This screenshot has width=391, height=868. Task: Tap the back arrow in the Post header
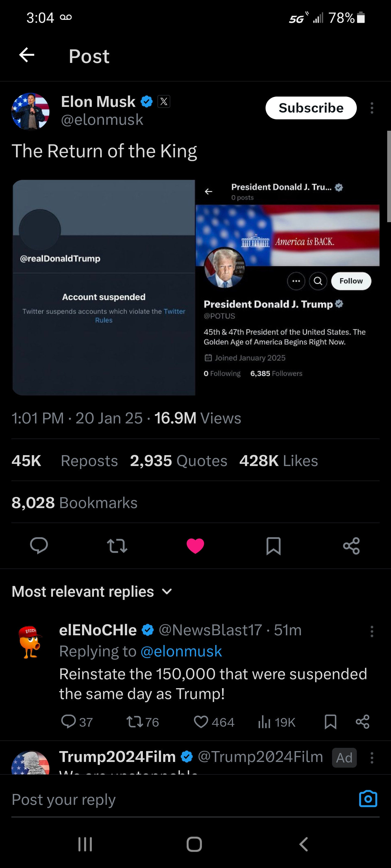click(x=27, y=55)
